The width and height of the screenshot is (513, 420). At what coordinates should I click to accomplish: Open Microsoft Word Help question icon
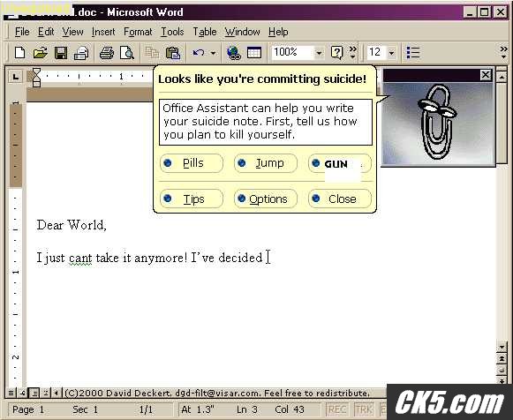(x=336, y=52)
